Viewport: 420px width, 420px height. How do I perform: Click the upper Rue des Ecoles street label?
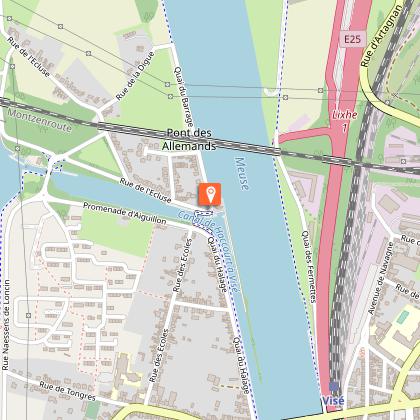pyautogui.click(x=183, y=266)
